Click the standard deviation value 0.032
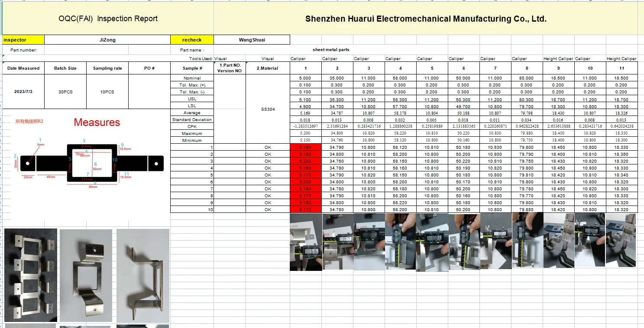Screen dimensions: 644x328 (x=400, y=120)
